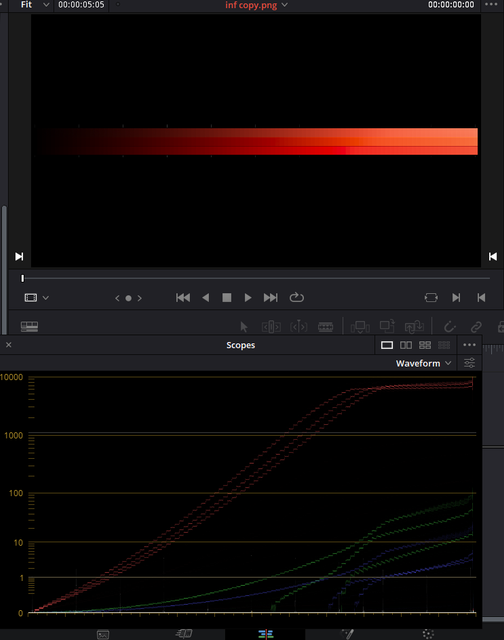Play the clip in reverse
Screen dimensions: 504x640
[x=206, y=298]
